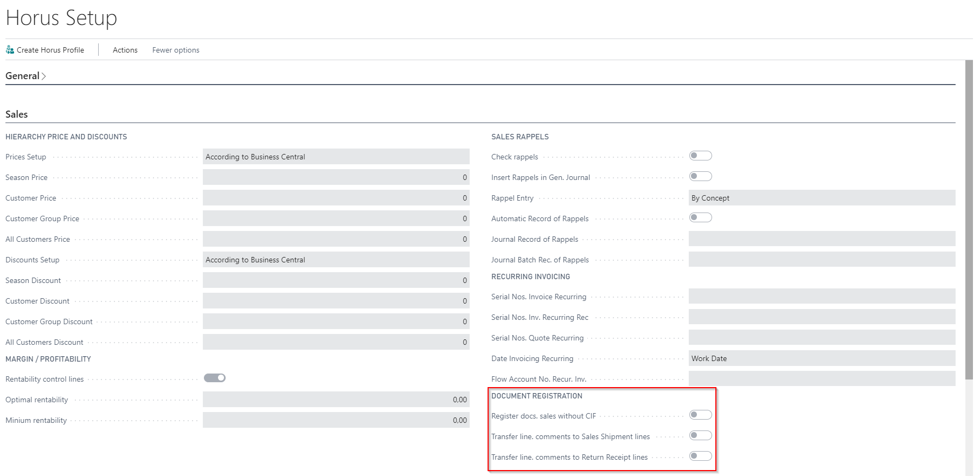The image size is (980, 476).
Task: Click the Customer Group Discount field
Action: pos(336,321)
